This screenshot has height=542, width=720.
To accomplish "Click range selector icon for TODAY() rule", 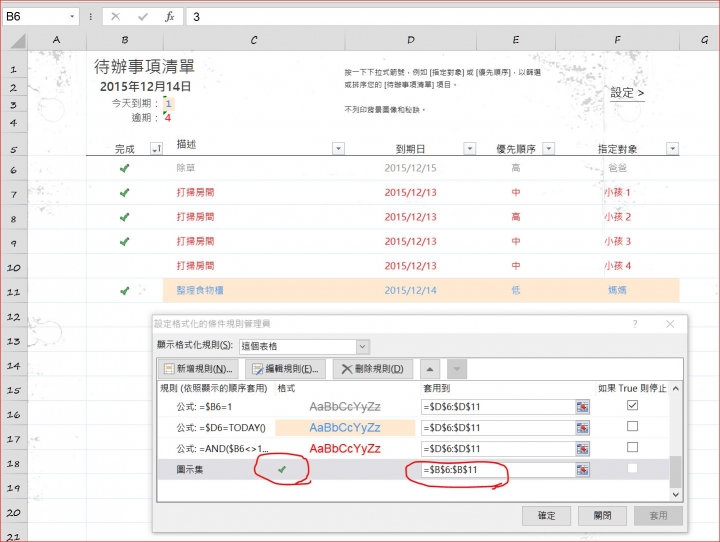I will click(582, 427).
